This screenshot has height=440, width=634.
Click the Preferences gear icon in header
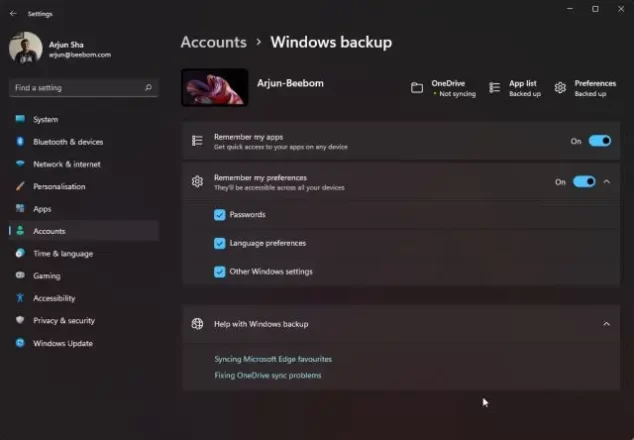click(x=560, y=88)
